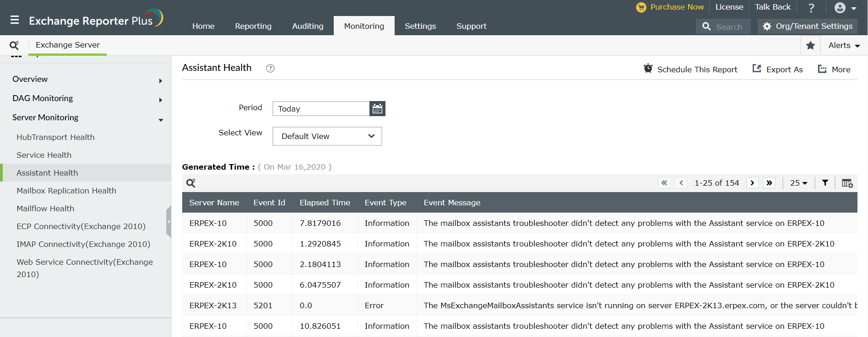Screen dimensions: 868x337
Task: Click the Export As button
Action: point(777,69)
